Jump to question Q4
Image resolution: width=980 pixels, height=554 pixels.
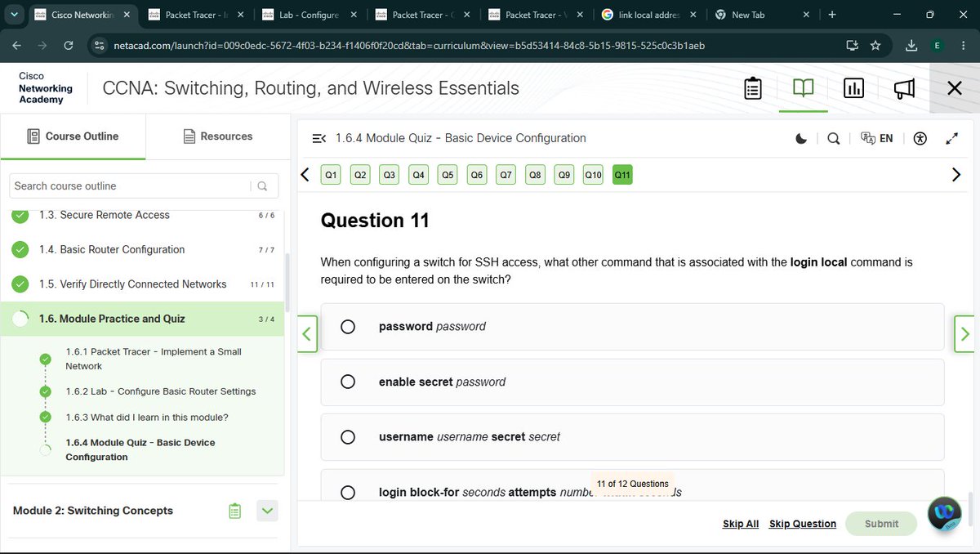click(x=419, y=175)
